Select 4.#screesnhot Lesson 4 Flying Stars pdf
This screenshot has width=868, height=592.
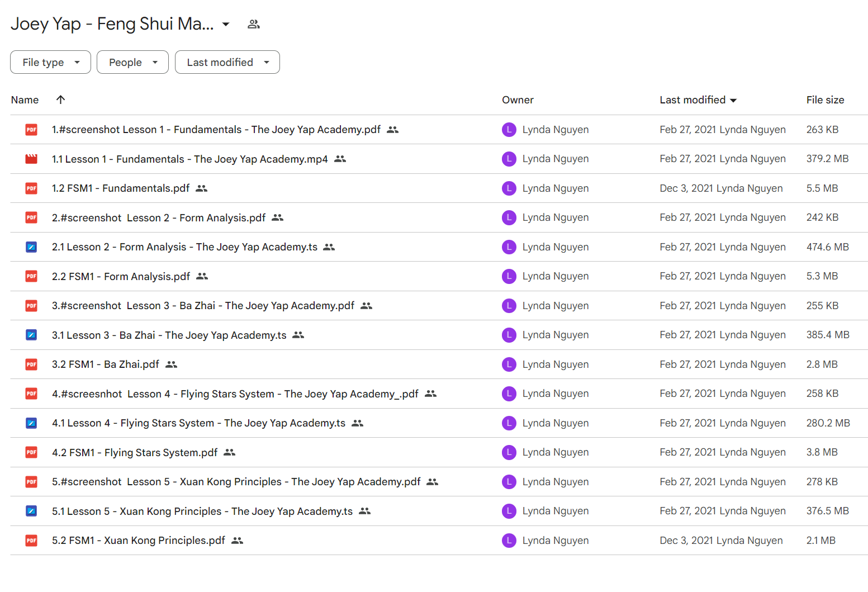tap(235, 394)
